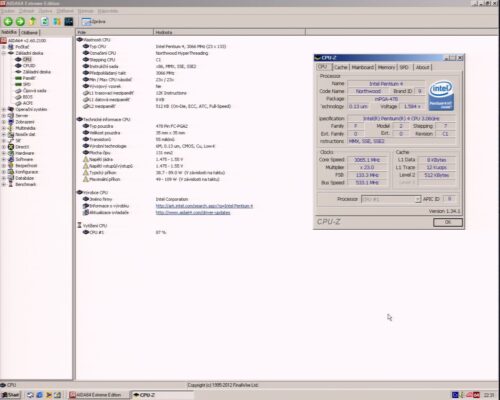Viewport: 500px width, 400px height.
Task: Click the taskbar clock in the system tray
Action: pos(489,395)
